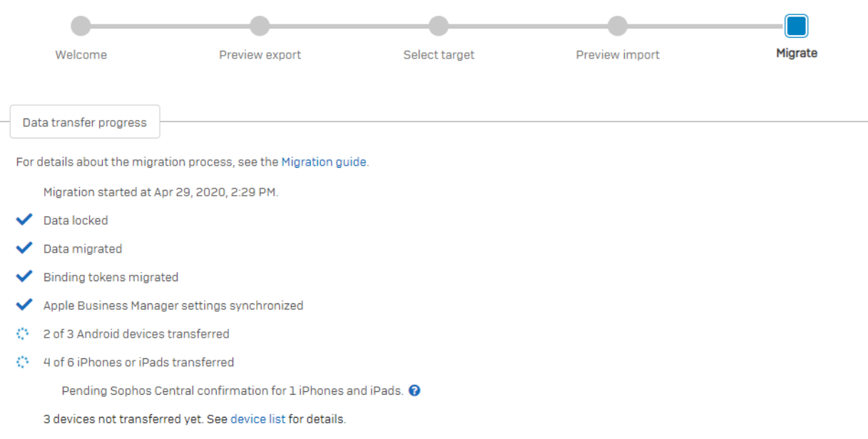Click the Data migrated checkmark icon
The image size is (868, 439).
click(x=24, y=248)
